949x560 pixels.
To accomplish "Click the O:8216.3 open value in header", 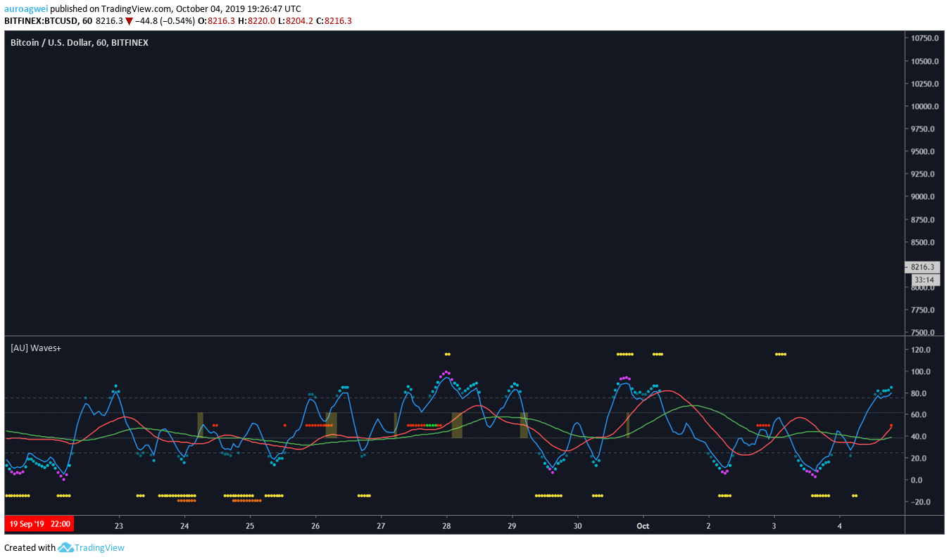I will pos(216,21).
